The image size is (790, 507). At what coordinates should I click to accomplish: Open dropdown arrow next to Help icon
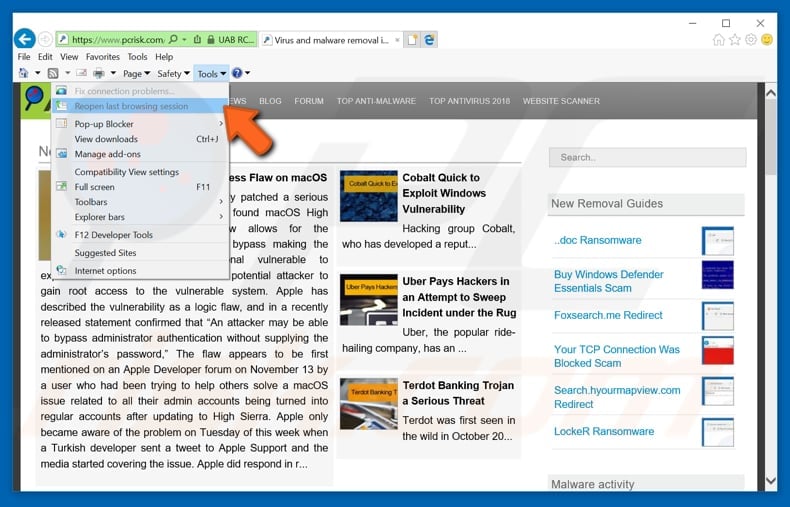point(247,74)
